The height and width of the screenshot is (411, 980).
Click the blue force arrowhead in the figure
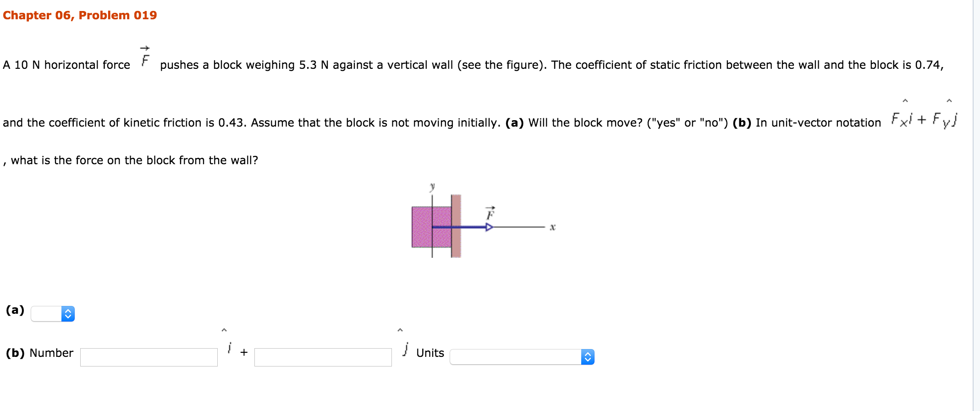pyautogui.click(x=489, y=227)
